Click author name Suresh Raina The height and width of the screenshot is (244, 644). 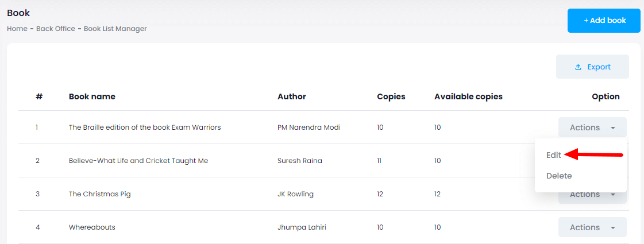(299, 161)
